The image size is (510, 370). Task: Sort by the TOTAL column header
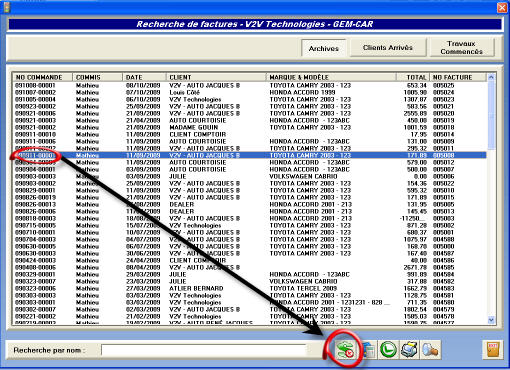point(413,77)
